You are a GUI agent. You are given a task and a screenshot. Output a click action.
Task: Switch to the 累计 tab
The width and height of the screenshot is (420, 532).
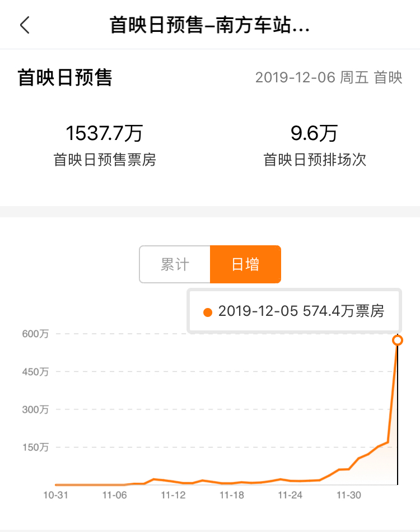175,264
